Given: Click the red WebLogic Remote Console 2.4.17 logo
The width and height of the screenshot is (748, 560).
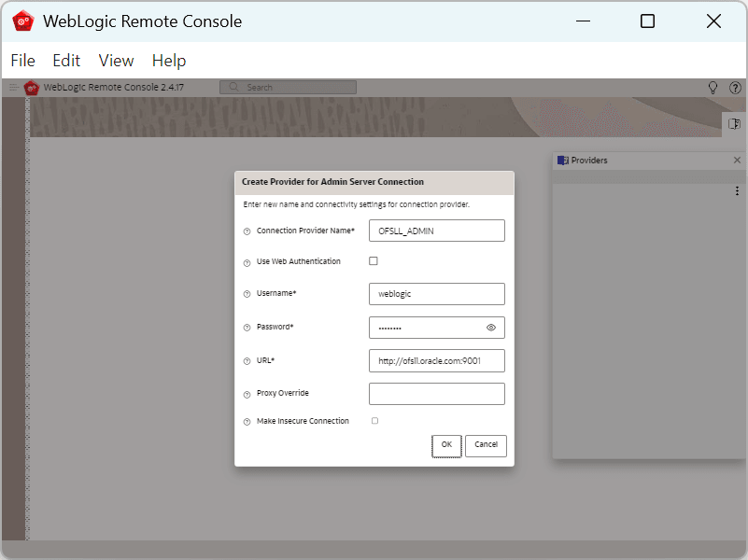Looking at the screenshot, I should coord(32,88).
